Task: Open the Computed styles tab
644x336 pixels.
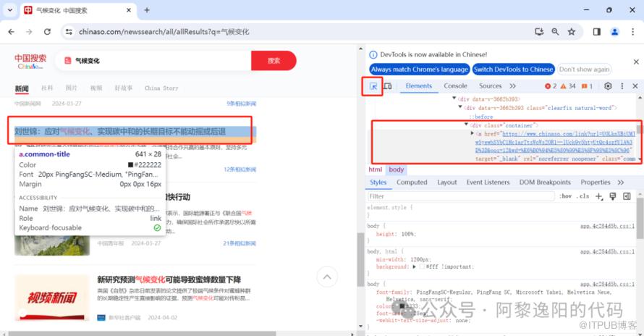Action: 412,182
